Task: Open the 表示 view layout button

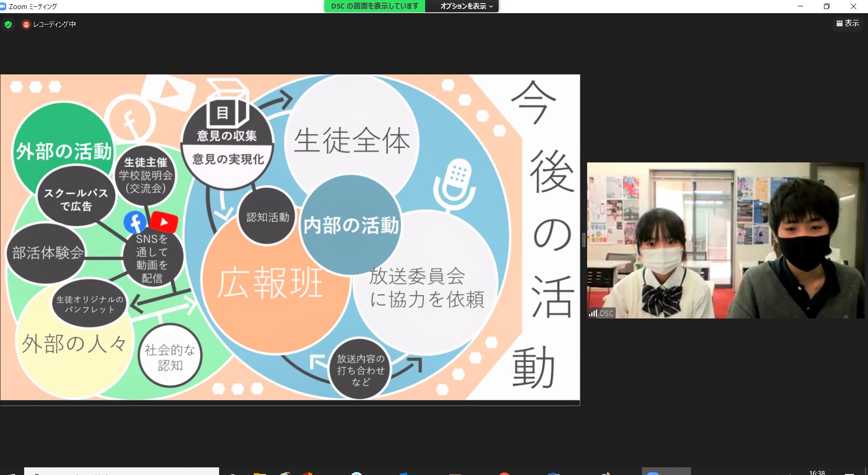Action: coord(848,24)
